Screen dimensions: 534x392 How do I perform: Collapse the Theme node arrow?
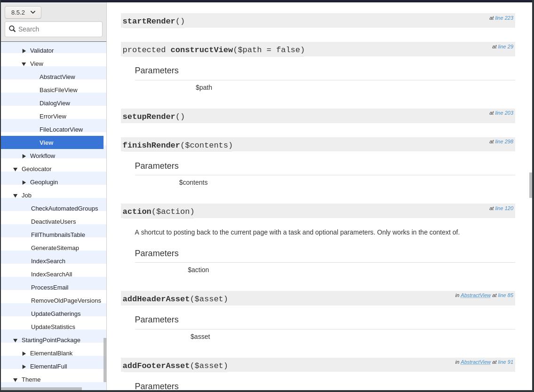coord(16,380)
